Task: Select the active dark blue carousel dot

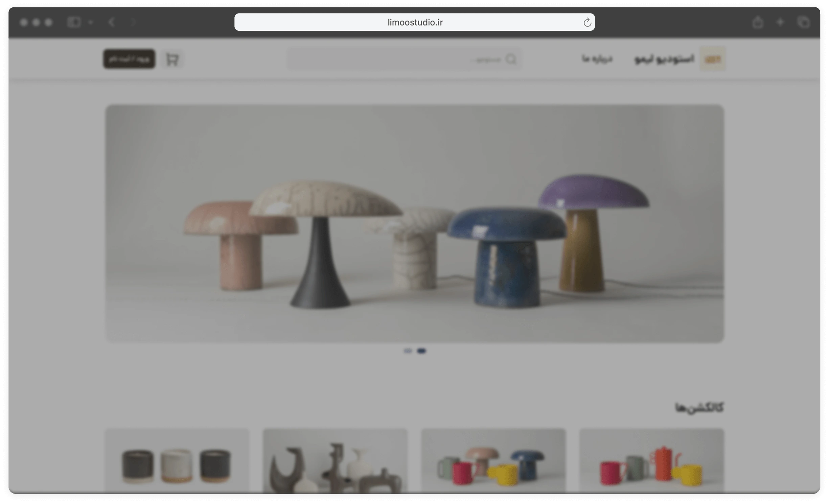Action: [421, 351]
